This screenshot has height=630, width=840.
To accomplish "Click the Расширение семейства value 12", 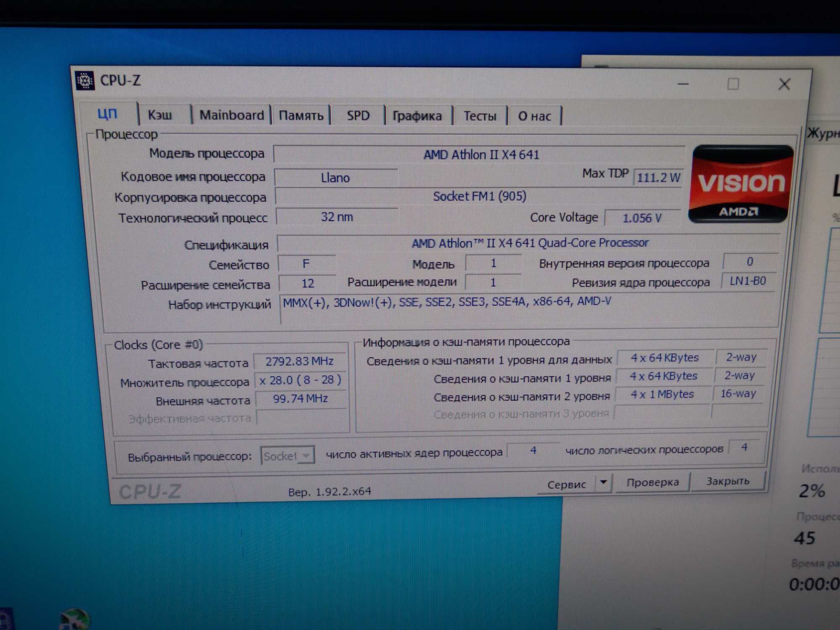I will [x=307, y=283].
